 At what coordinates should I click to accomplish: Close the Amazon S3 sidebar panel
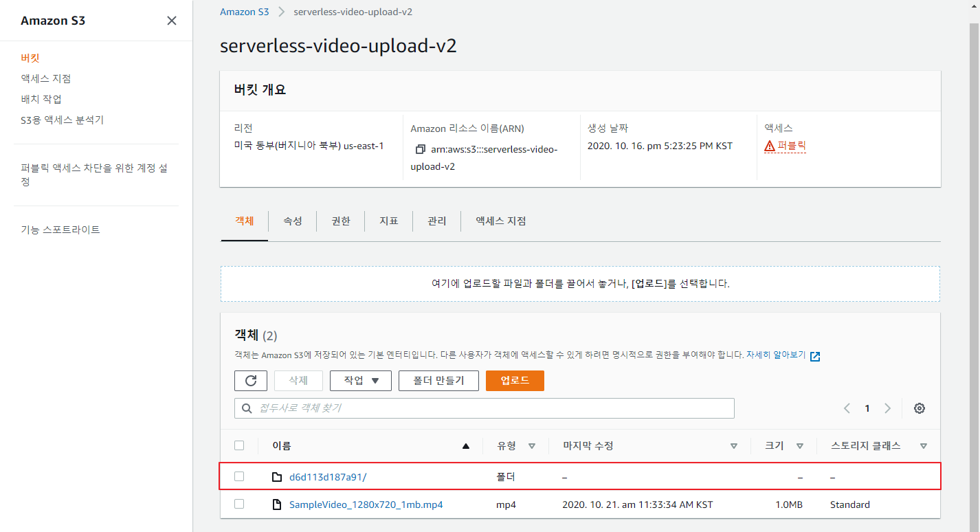(x=172, y=21)
